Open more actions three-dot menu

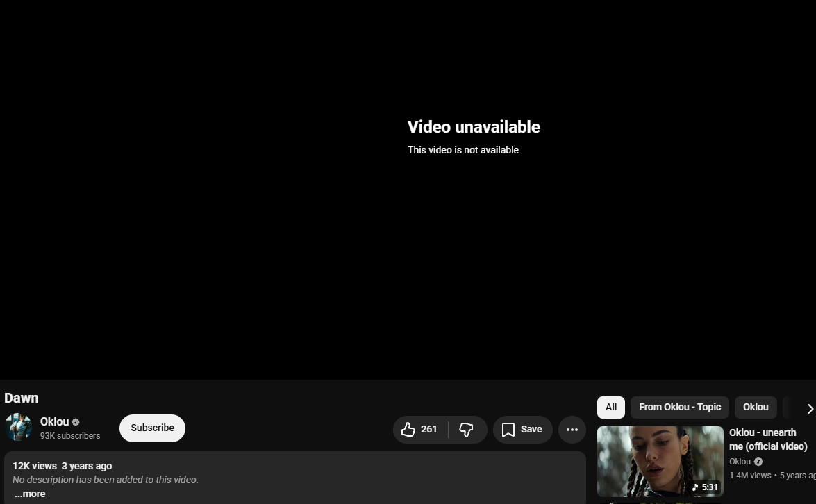point(572,430)
